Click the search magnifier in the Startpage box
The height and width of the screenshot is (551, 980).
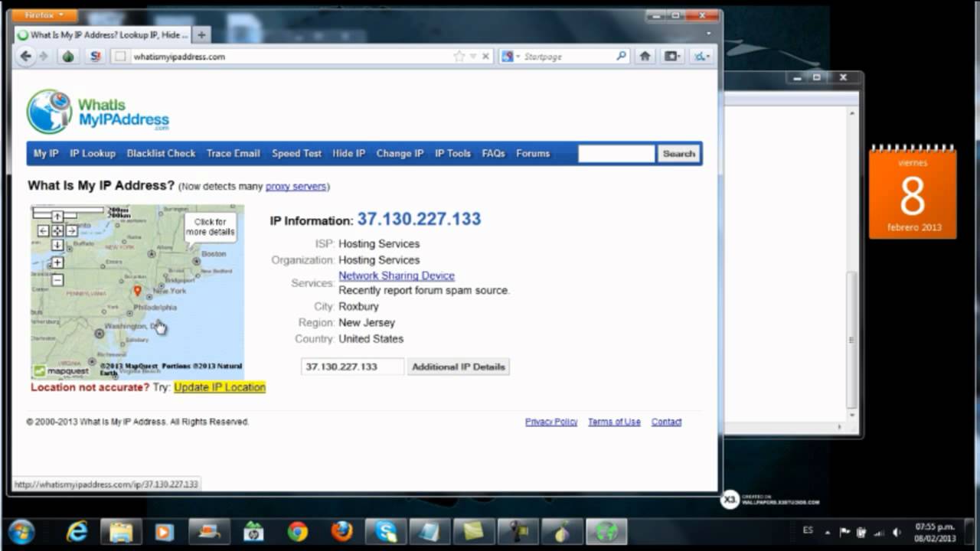[621, 56]
